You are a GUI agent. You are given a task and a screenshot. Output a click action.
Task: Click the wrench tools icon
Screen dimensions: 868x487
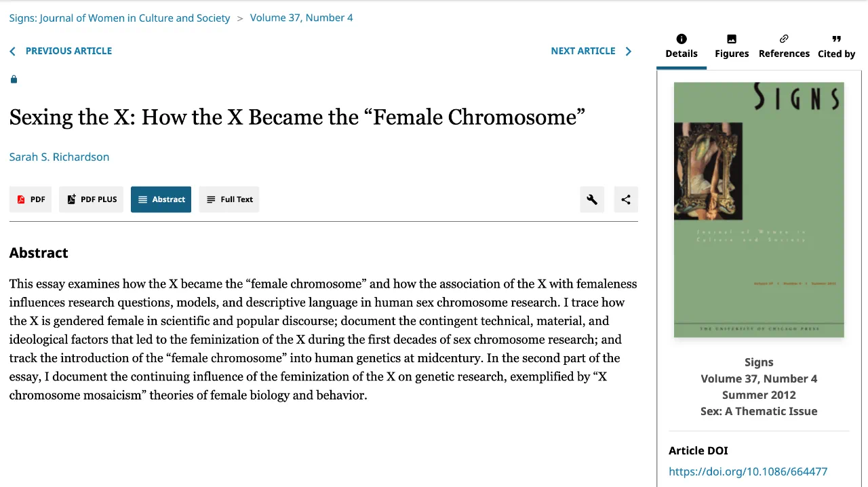click(x=592, y=199)
